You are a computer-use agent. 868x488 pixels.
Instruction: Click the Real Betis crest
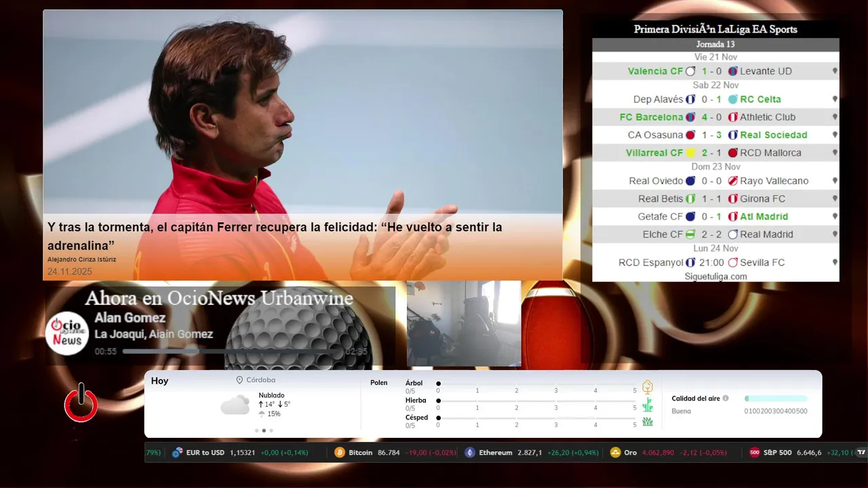point(690,199)
